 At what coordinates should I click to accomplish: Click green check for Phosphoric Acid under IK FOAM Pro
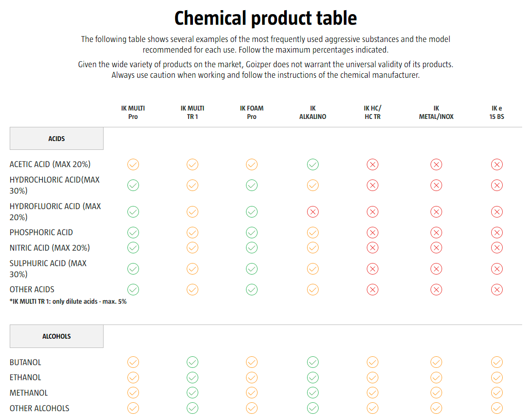(252, 233)
